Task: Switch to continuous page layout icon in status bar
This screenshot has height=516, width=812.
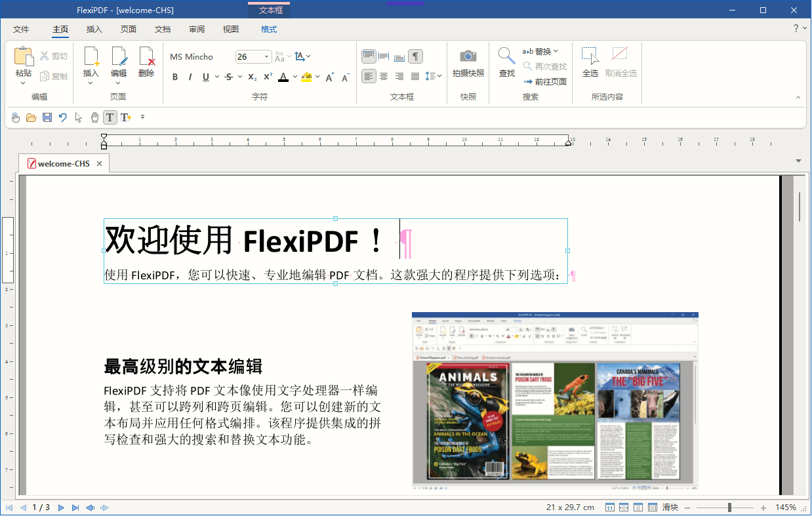Action: click(x=653, y=507)
